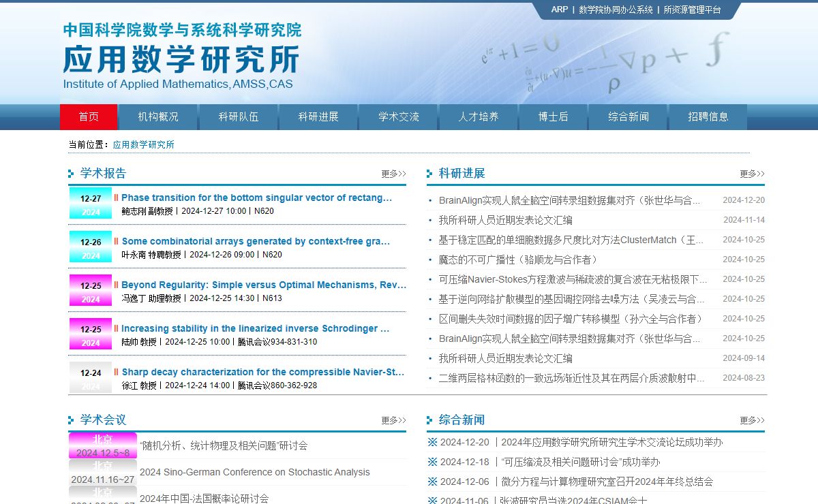This screenshot has width=818, height=504.
Task: Open 更多>> beside 科研进展 section
Action: tap(752, 174)
